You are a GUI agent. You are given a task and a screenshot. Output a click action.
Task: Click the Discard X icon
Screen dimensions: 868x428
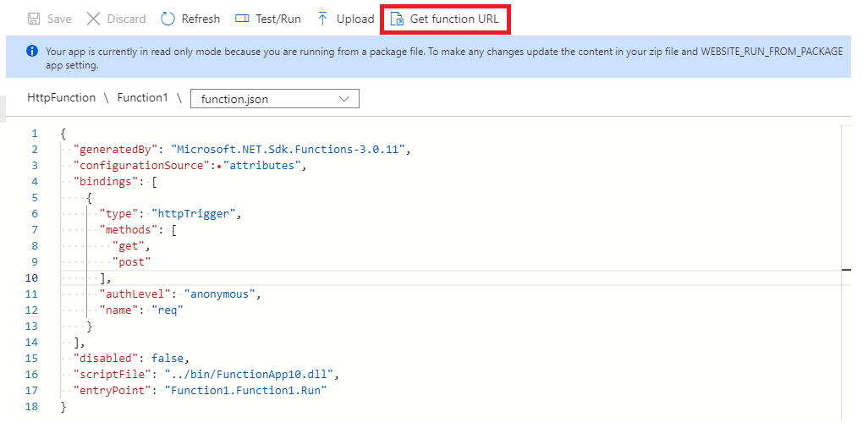click(94, 19)
